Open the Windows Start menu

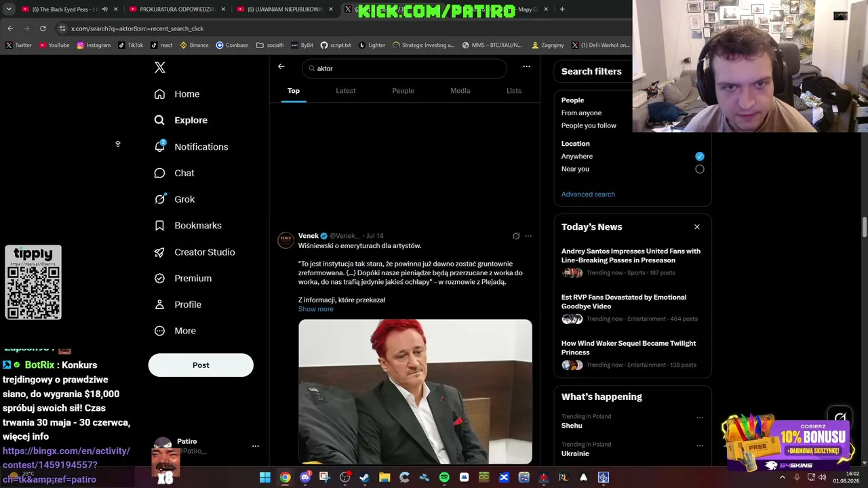pos(265,477)
